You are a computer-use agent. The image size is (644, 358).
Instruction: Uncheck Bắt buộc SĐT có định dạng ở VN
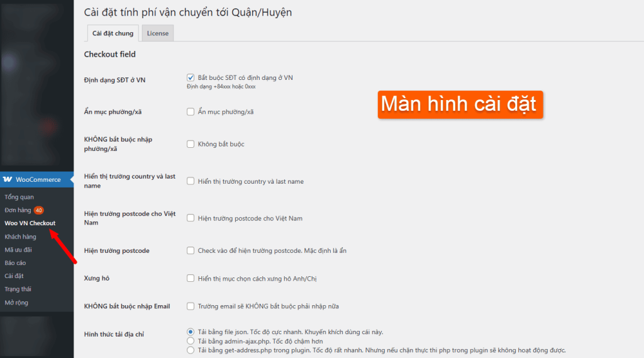pos(191,78)
